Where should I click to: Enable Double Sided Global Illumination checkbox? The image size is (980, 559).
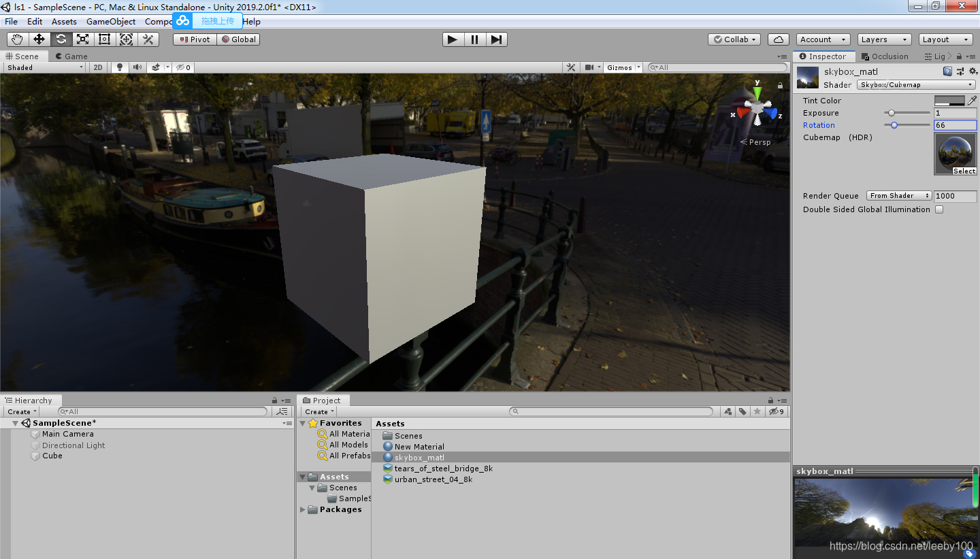pyautogui.click(x=939, y=209)
